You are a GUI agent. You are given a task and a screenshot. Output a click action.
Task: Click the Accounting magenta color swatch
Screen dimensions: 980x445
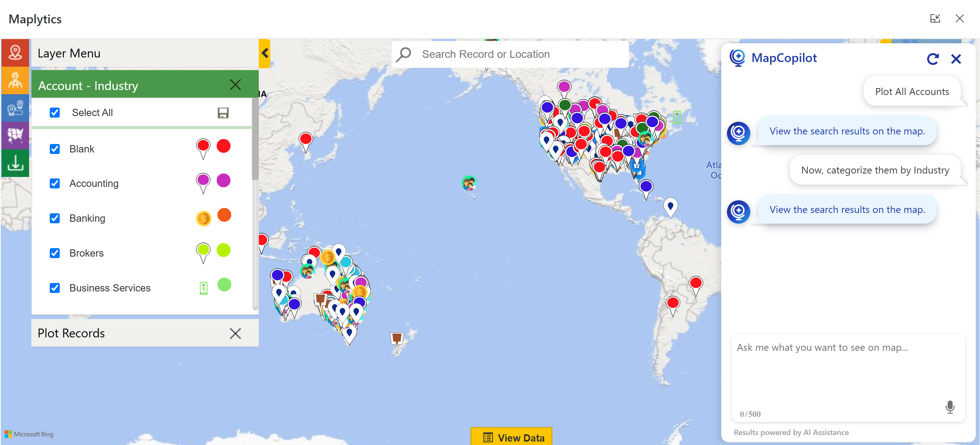pos(224,180)
